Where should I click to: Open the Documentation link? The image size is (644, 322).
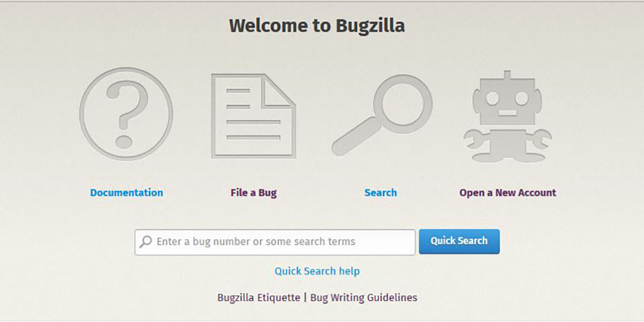[x=127, y=193]
